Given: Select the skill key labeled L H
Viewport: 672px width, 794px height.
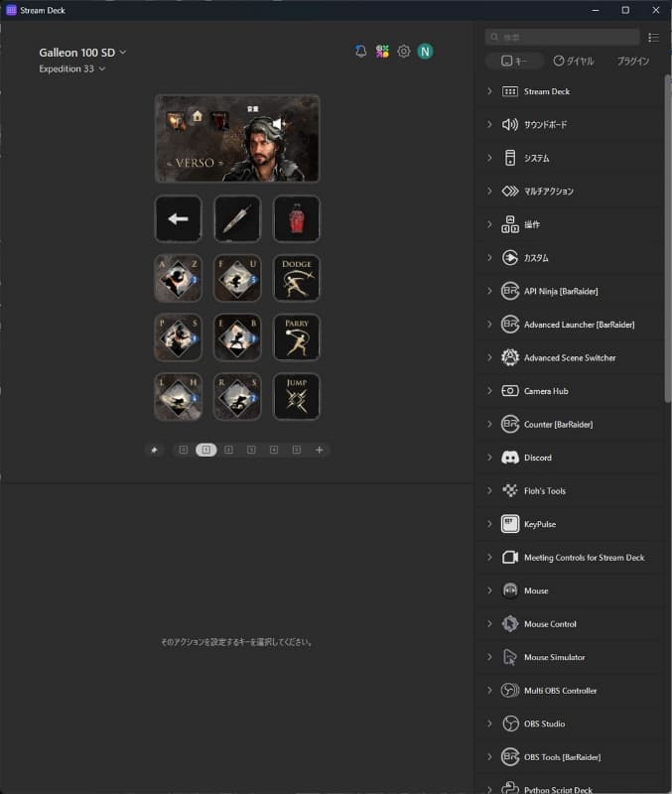Looking at the screenshot, I should [178, 396].
